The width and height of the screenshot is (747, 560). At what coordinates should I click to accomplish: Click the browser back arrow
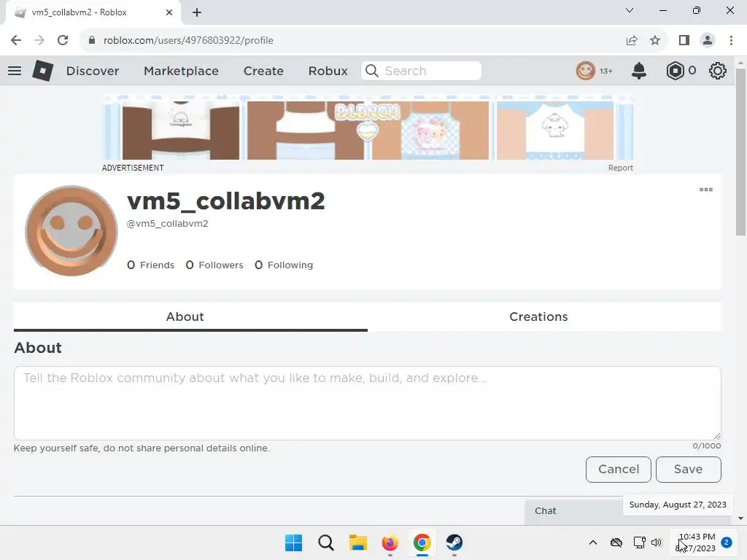pyautogui.click(x=16, y=40)
